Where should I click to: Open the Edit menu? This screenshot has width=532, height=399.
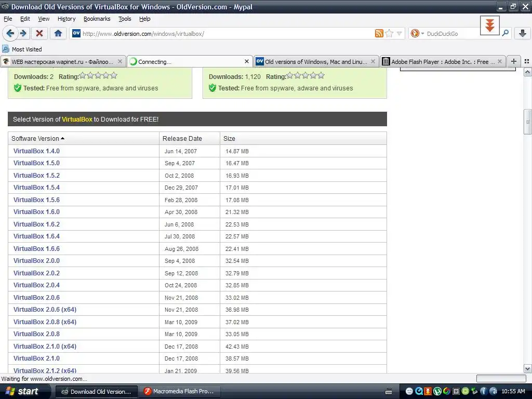[25, 19]
